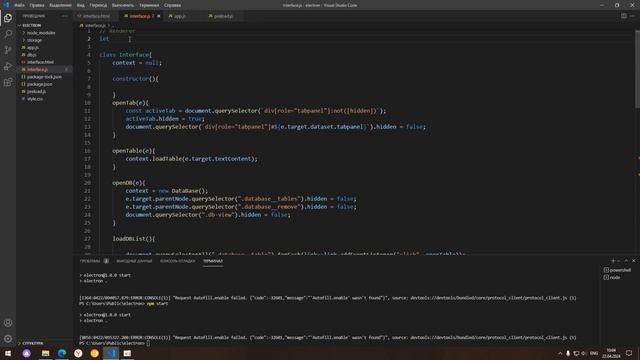Open Yandex Browser from the taskbar
Image resolution: width=640 pixels, height=360 pixels.
point(78,353)
